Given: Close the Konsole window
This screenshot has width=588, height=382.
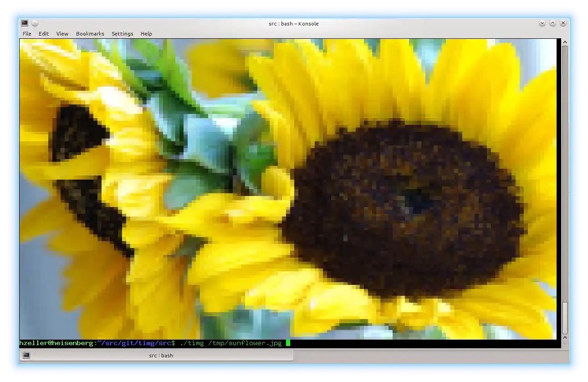Looking at the screenshot, I should click(563, 23).
